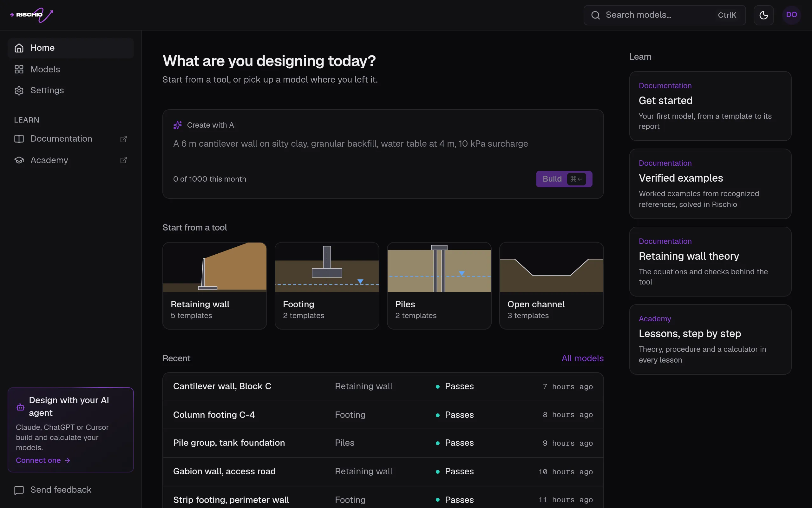Click the search magnifier icon
Screen dimensions: 812x508
coord(595,15)
